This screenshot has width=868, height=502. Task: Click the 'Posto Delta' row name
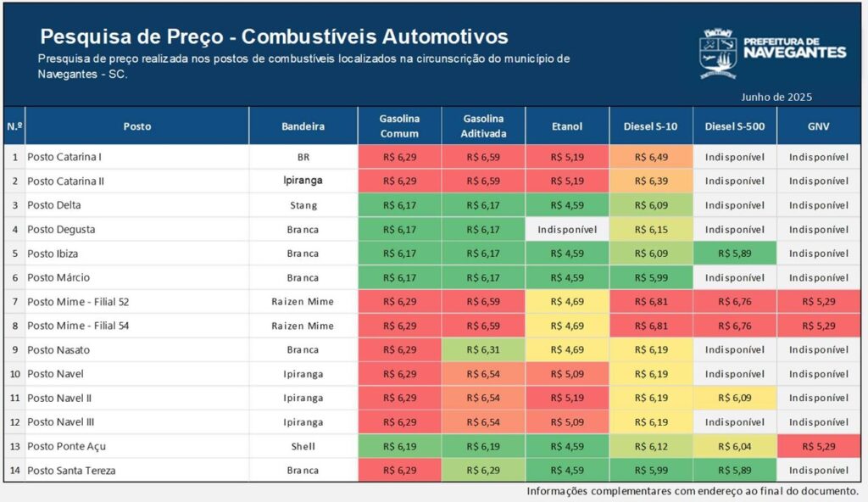(54, 205)
